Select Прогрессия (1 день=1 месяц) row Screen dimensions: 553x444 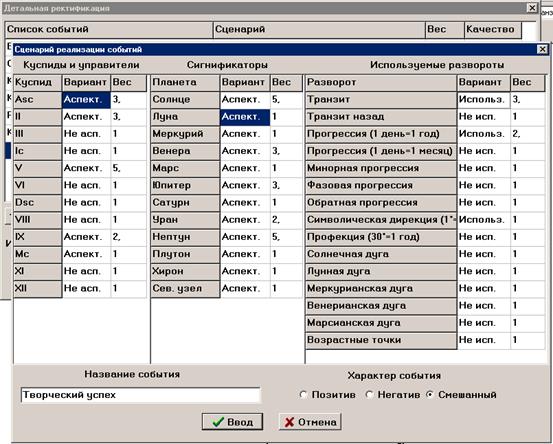click(x=381, y=151)
